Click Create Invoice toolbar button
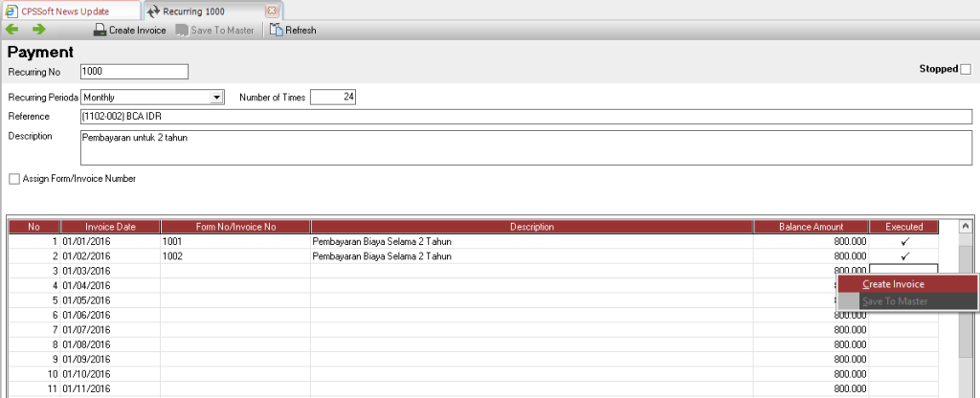The image size is (980, 398). pyautogui.click(x=130, y=30)
